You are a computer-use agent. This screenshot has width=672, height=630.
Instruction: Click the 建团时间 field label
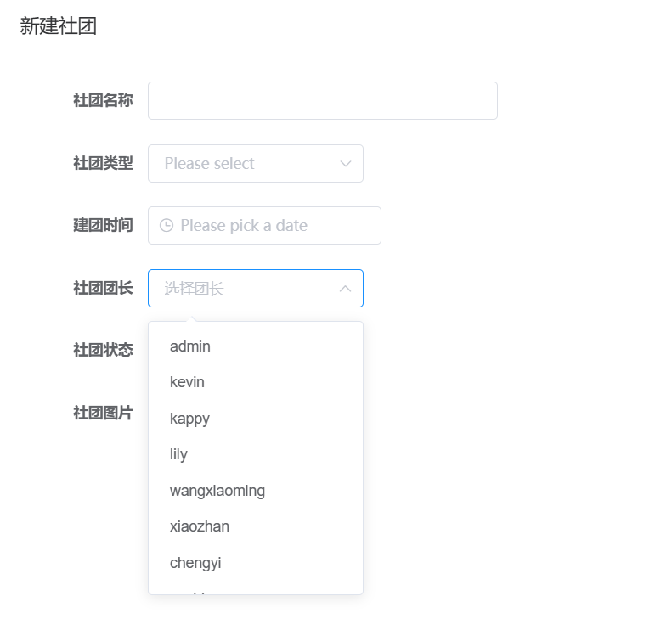point(103,226)
